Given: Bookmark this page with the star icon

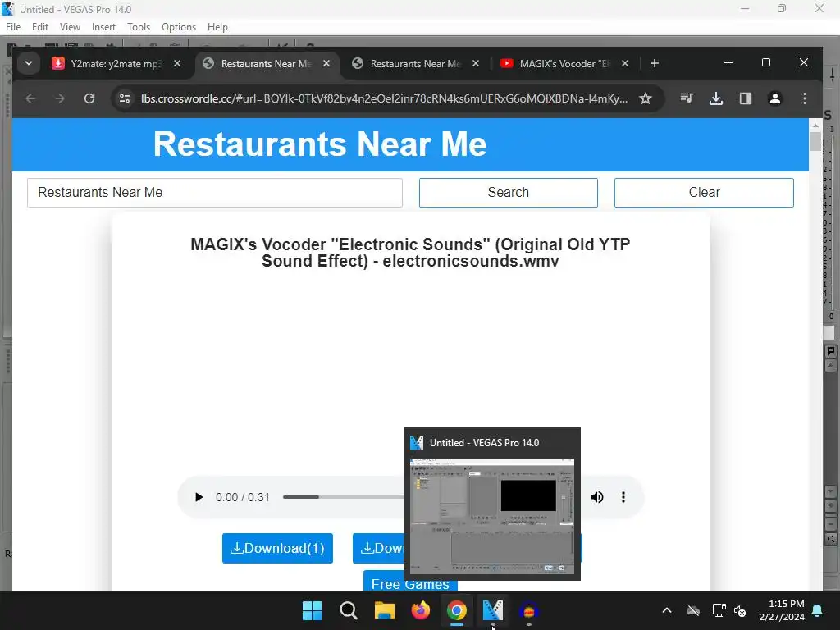Looking at the screenshot, I should tap(646, 98).
